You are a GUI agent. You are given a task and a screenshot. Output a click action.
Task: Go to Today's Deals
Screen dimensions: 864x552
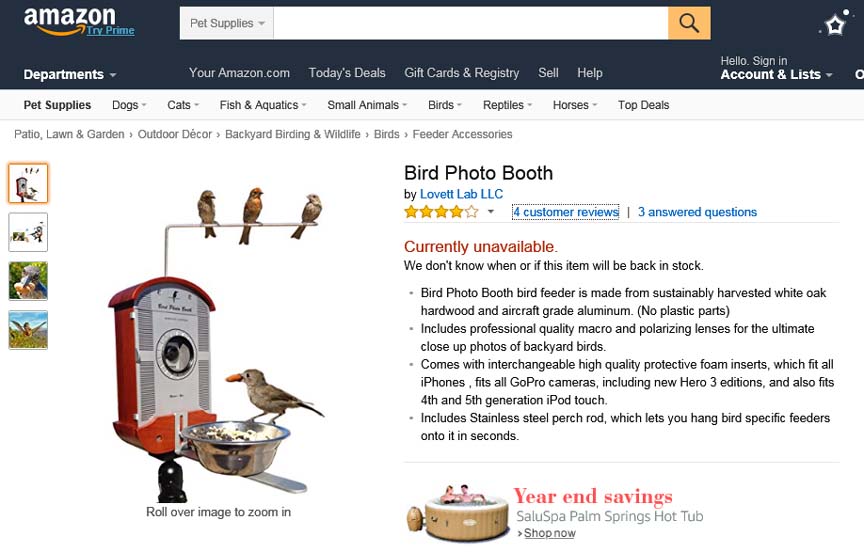pos(347,73)
